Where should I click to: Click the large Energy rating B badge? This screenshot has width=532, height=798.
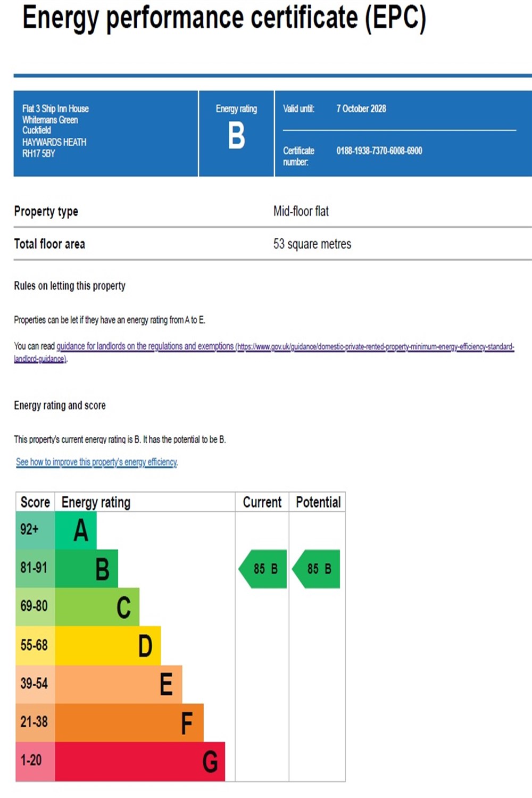click(x=236, y=135)
